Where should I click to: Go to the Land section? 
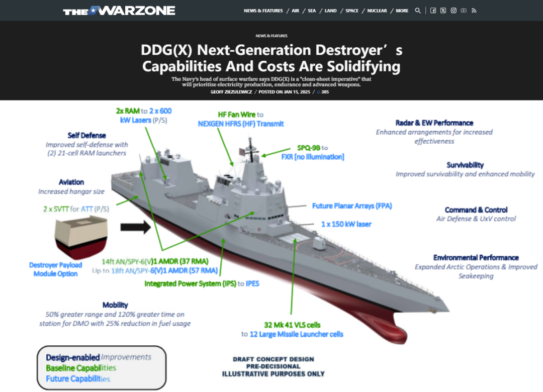click(331, 11)
